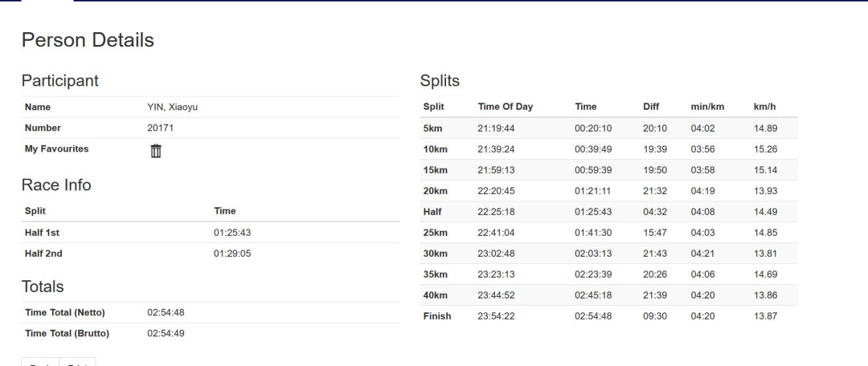Click the Half 2nd time 01:29:05
Viewport: 868px width, 366px height.
[x=232, y=254]
